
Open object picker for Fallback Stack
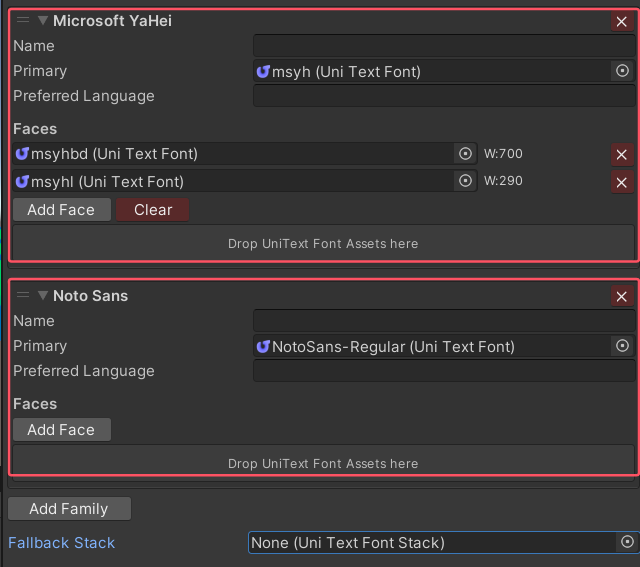[627, 542]
